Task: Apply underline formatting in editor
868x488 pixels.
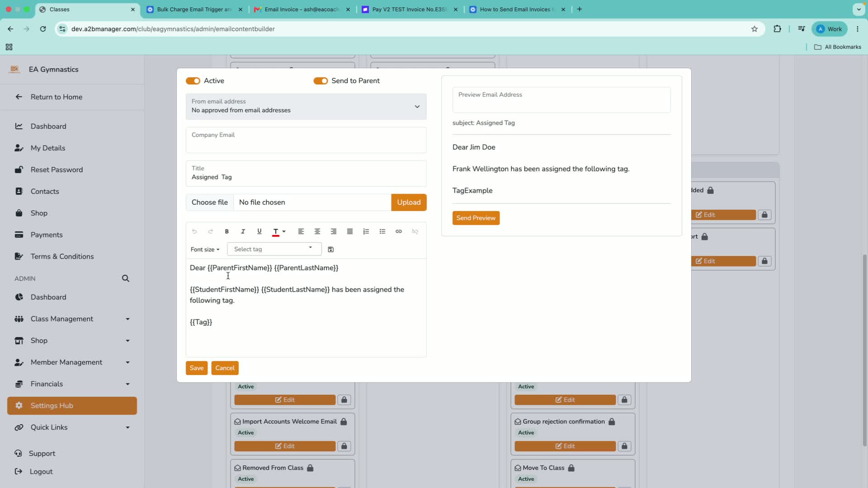Action: pyautogui.click(x=259, y=231)
